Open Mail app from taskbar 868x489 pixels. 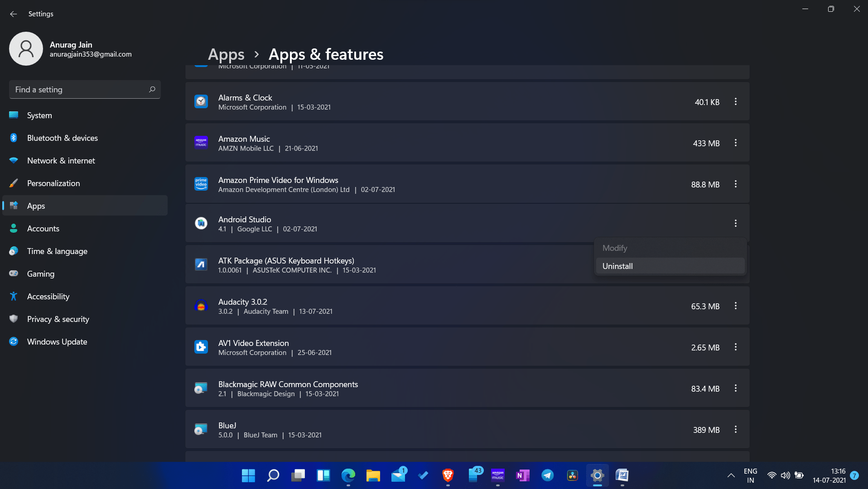pyautogui.click(x=398, y=475)
